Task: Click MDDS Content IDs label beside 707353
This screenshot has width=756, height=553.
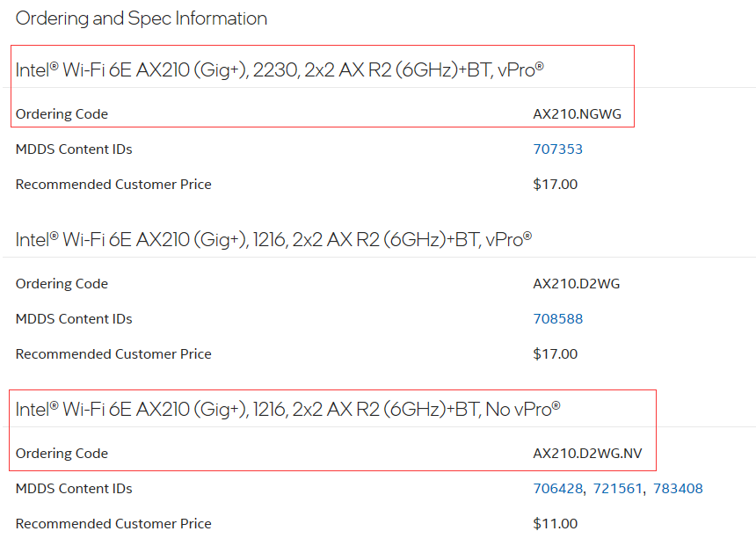Action: (x=74, y=149)
